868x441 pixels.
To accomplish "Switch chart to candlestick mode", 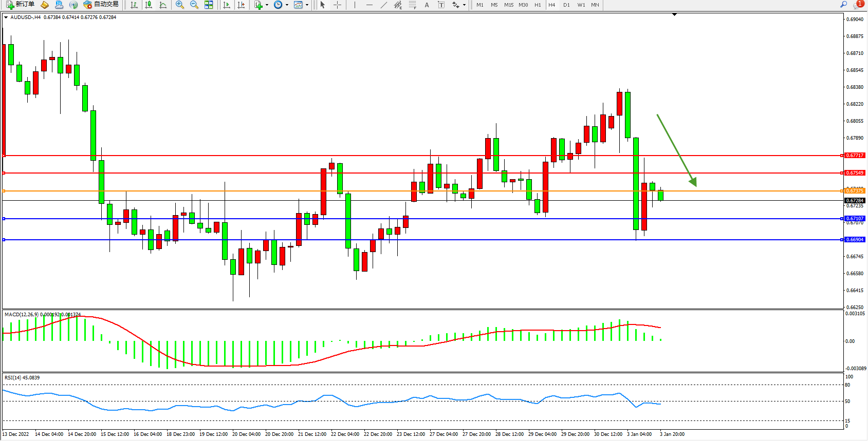I will click(149, 5).
